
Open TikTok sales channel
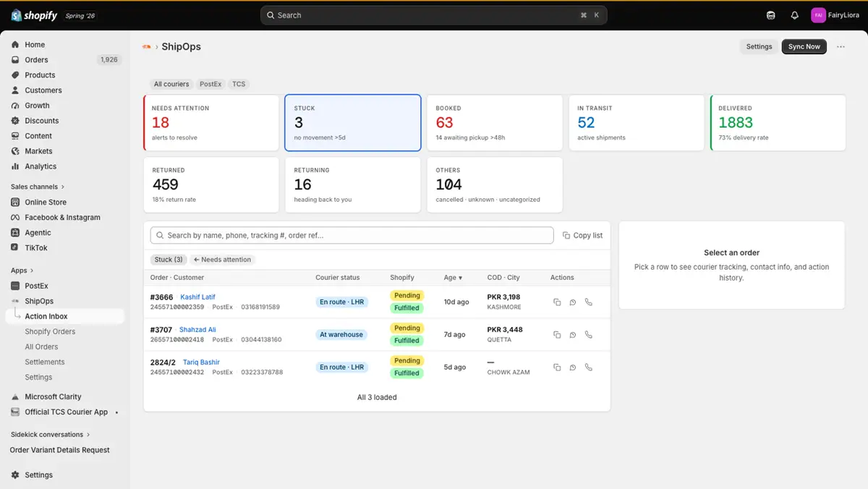tap(36, 248)
